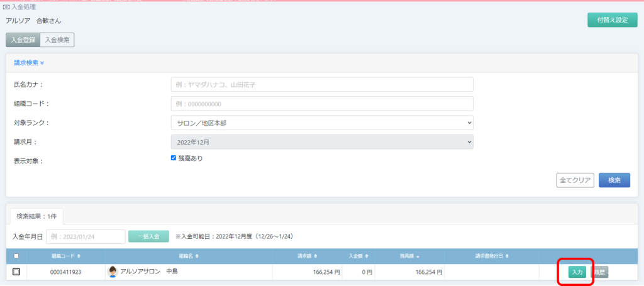Check the row checkbox for 0003411923
This screenshot has height=286, width=644.
pos(16,272)
